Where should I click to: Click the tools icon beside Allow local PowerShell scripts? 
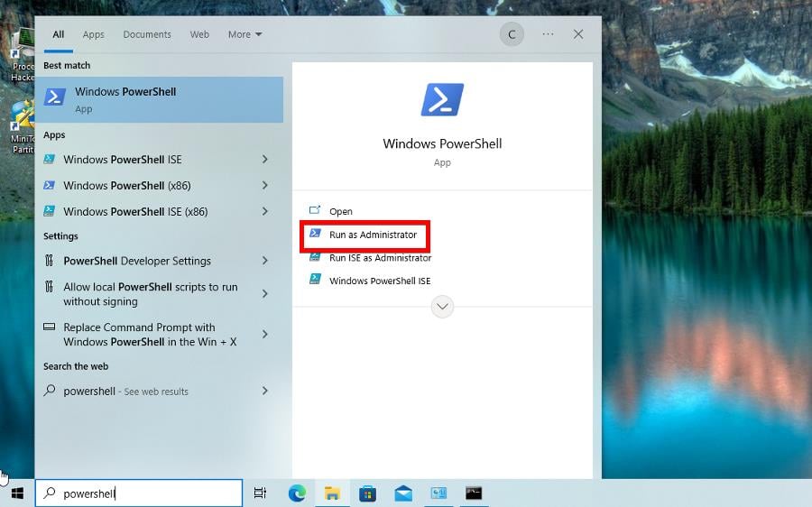[50, 286]
